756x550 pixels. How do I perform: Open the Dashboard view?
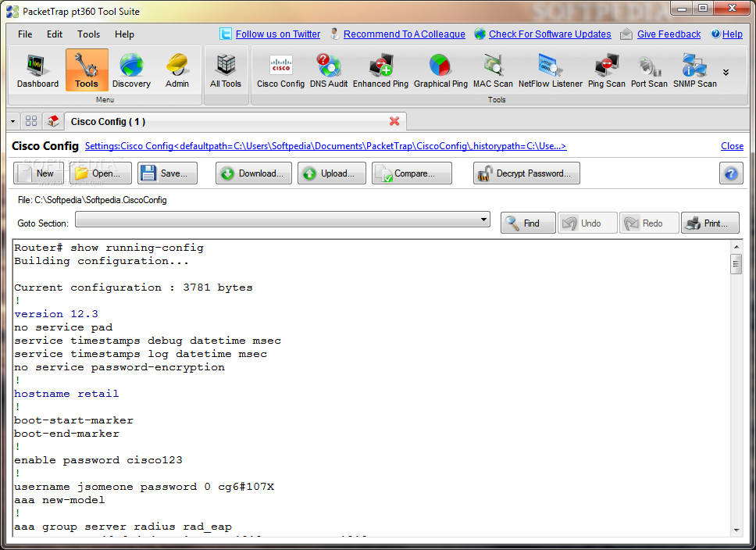tap(37, 70)
